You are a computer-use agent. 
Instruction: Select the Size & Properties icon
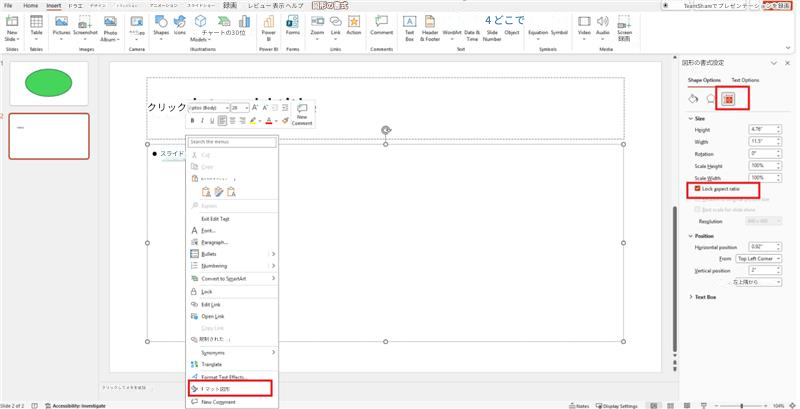[x=728, y=99]
